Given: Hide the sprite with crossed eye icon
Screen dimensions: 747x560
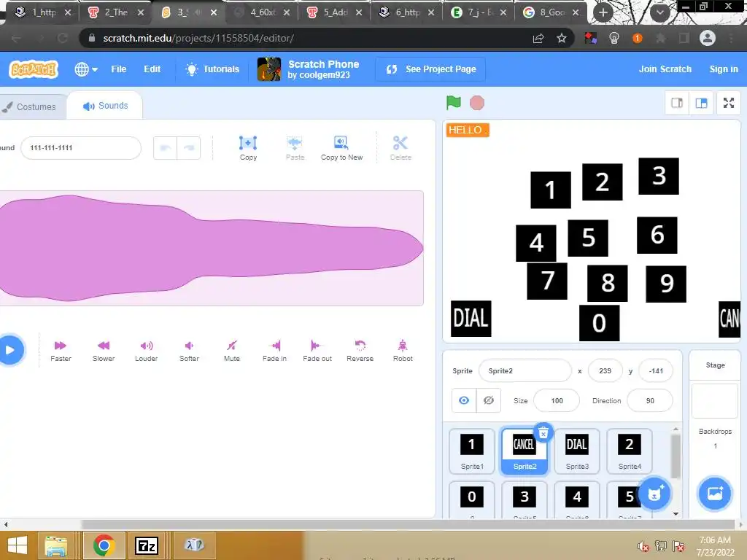Looking at the screenshot, I should (x=488, y=400).
